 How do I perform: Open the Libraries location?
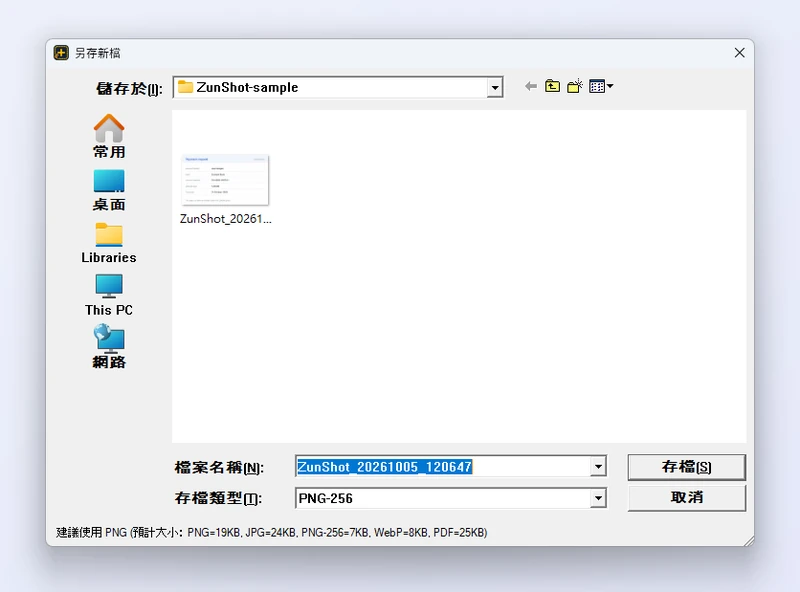click(x=109, y=243)
